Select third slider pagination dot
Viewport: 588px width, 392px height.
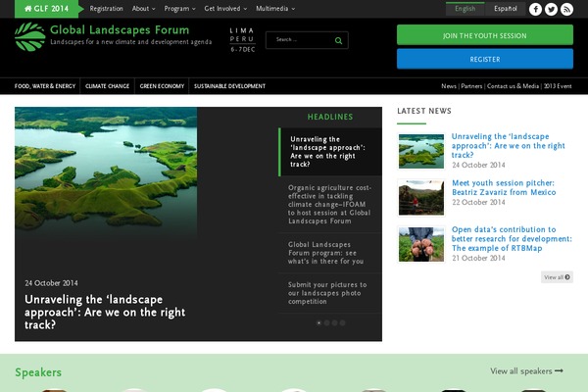(334, 323)
